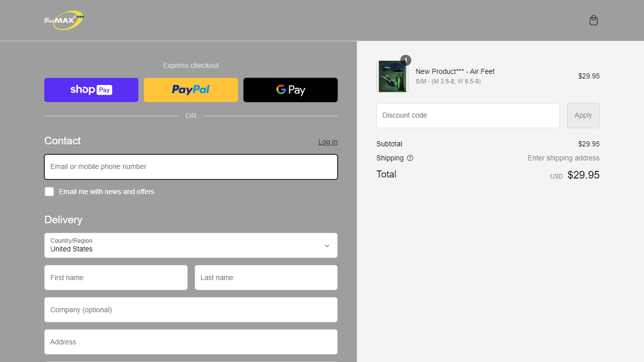Click the Subtotal label
Image resolution: width=644 pixels, height=362 pixels.
389,144
